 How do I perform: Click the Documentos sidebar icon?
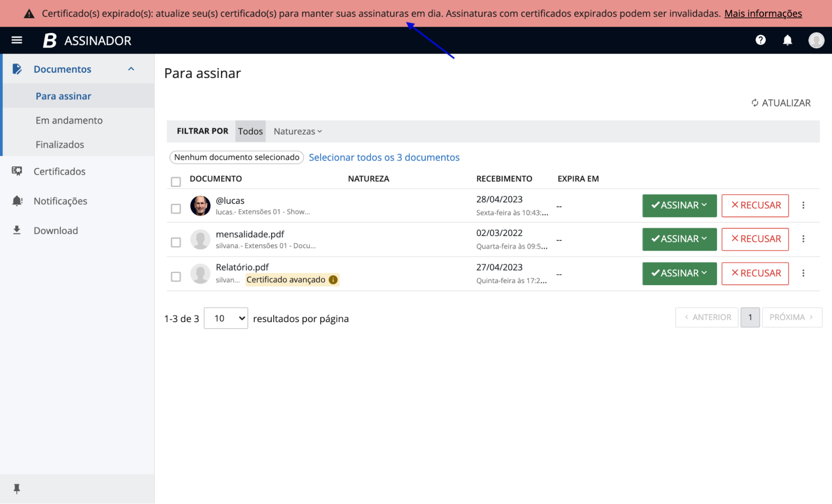[16, 68]
